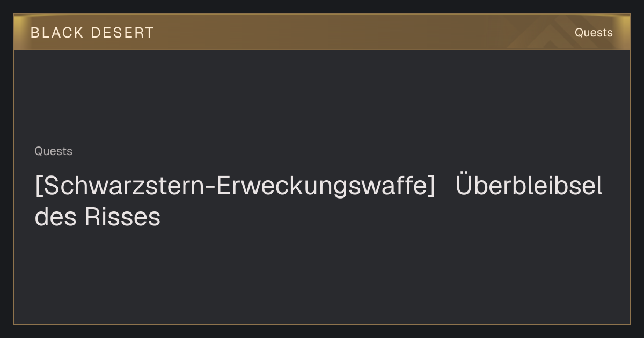
Task: Open the Quests link in the header
Action: click(x=594, y=33)
